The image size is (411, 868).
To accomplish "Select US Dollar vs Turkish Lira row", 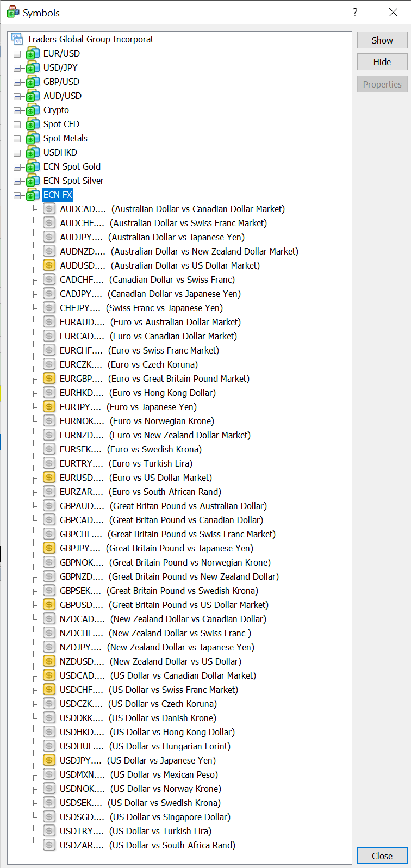I will (x=136, y=831).
